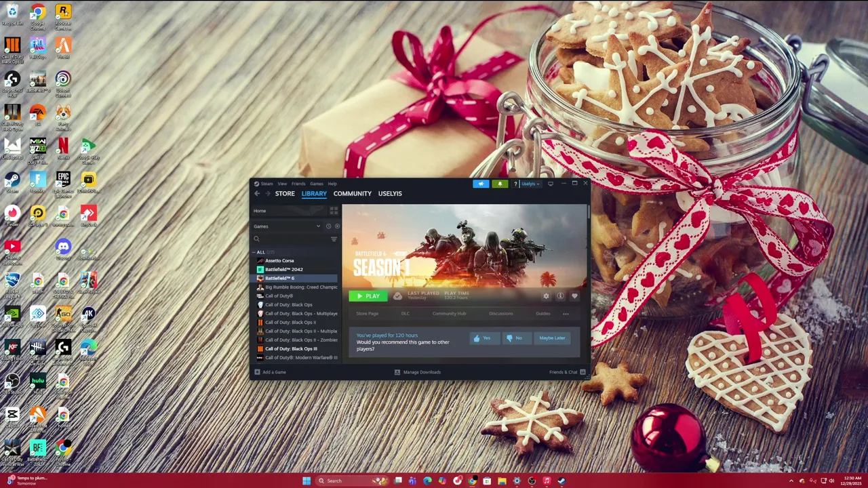Click the Home button in library sidebar
This screenshot has width=868, height=488.
pyautogui.click(x=290, y=211)
